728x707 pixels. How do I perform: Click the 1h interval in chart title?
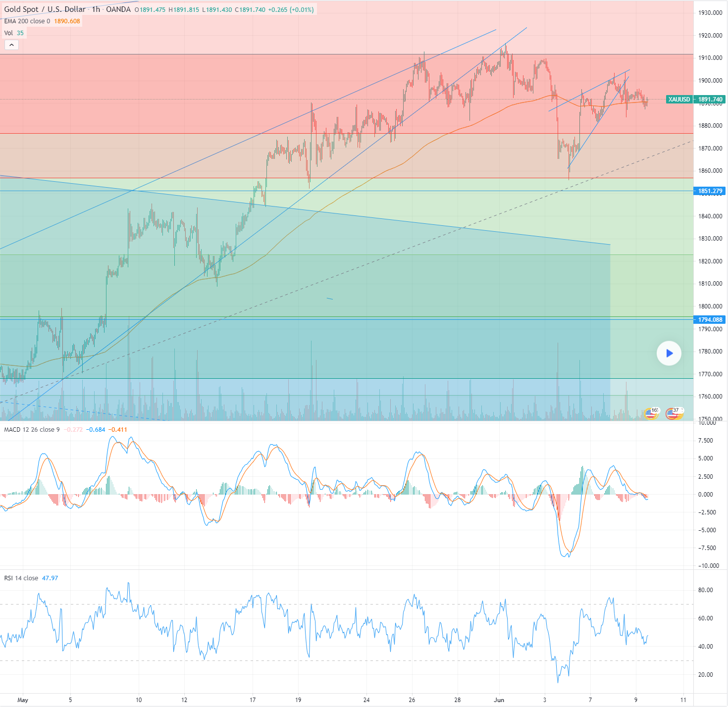96,9
